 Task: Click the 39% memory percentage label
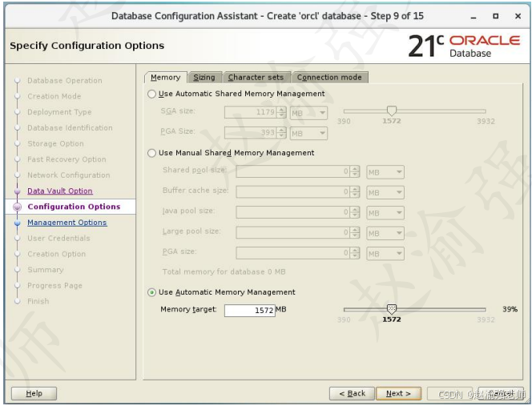(510, 309)
